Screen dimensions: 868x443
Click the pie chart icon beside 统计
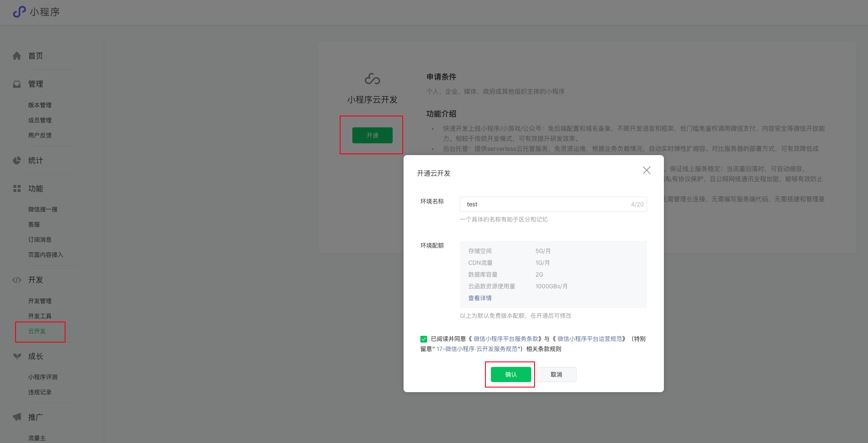click(x=17, y=161)
